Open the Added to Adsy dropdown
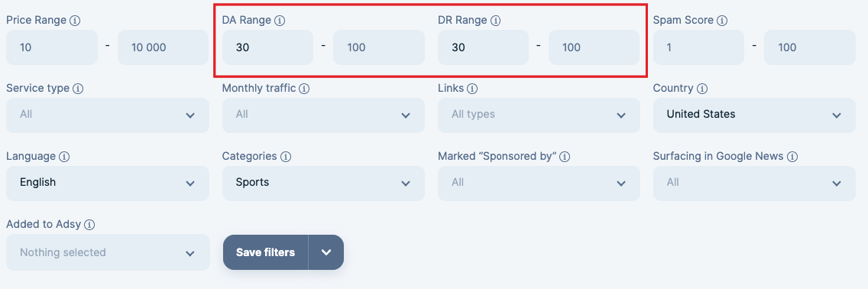Image resolution: width=868 pixels, height=289 pixels. click(x=108, y=252)
